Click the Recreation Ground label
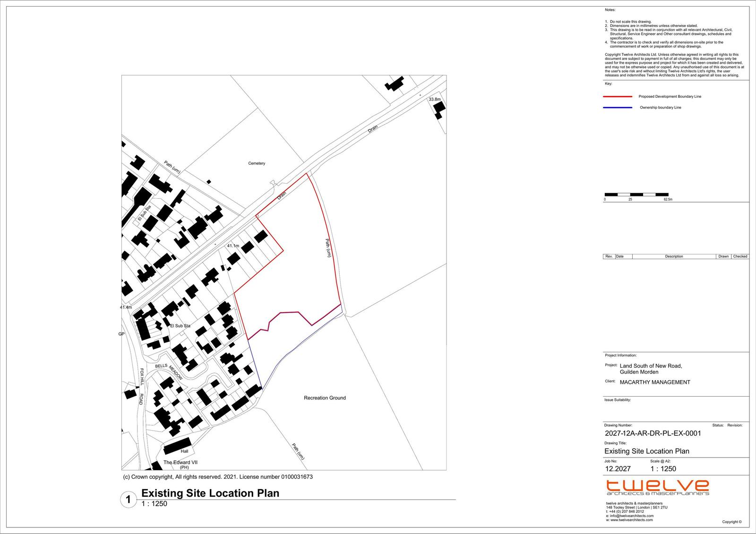This screenshot has width=756, height=534. tap(325, 398)
